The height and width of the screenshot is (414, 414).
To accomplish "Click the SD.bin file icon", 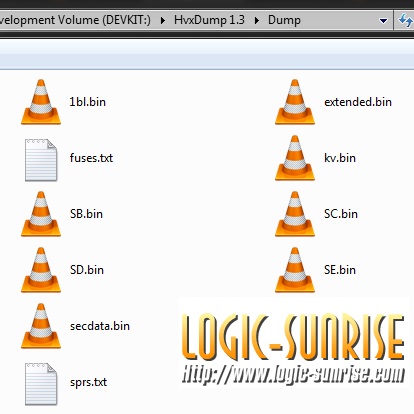I will tap(41, 270).
